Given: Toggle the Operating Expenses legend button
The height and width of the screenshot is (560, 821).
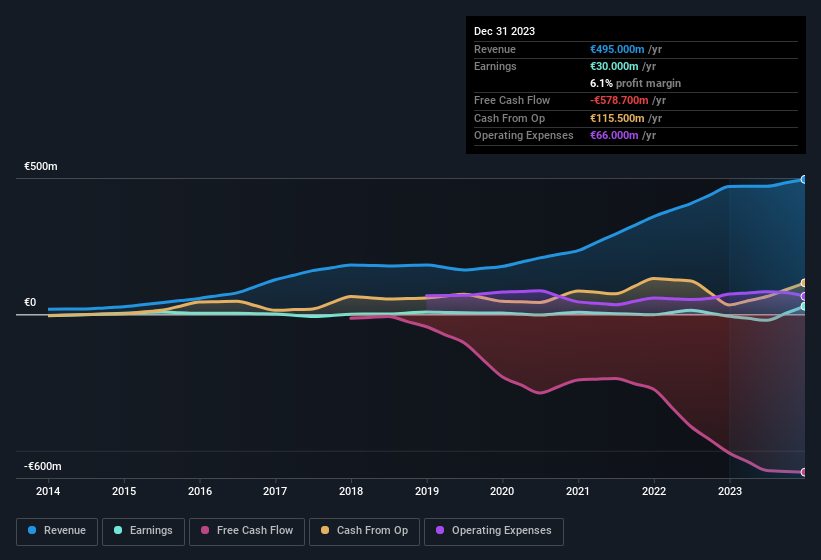Looking at the screenshot, I should click(x=493, y=531).
